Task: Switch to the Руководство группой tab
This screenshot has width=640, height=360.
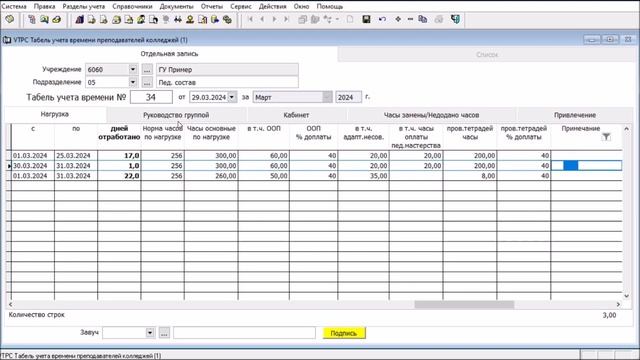Action: pos(176,115)
